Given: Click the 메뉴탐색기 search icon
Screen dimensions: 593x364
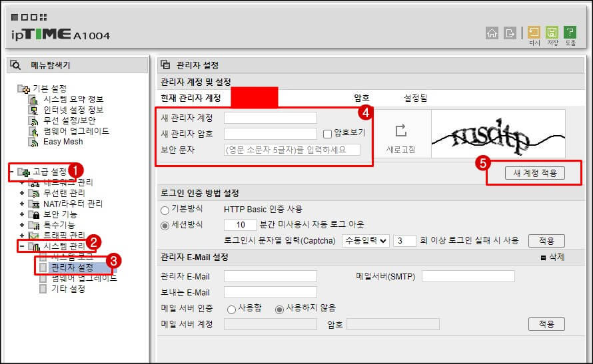Looking at the screenshot, I should point(15,65).
